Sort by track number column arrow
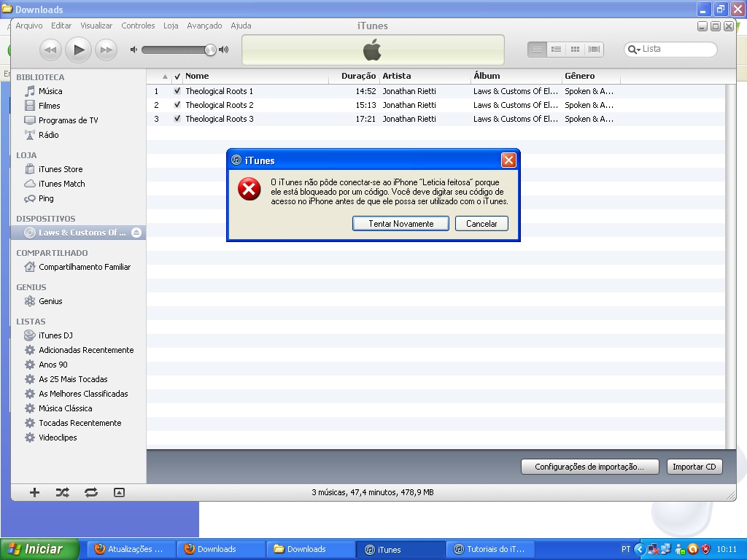747x560 pixels. (165, 76)
